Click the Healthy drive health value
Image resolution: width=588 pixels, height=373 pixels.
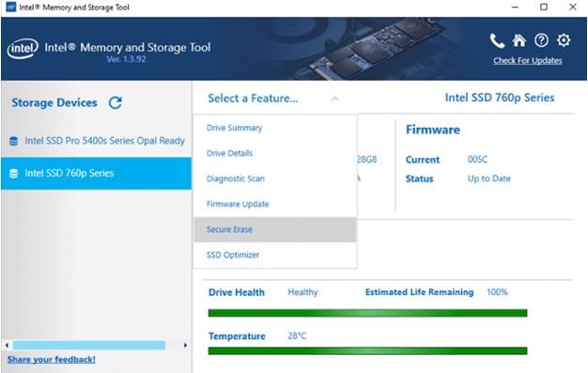(302, 292)
